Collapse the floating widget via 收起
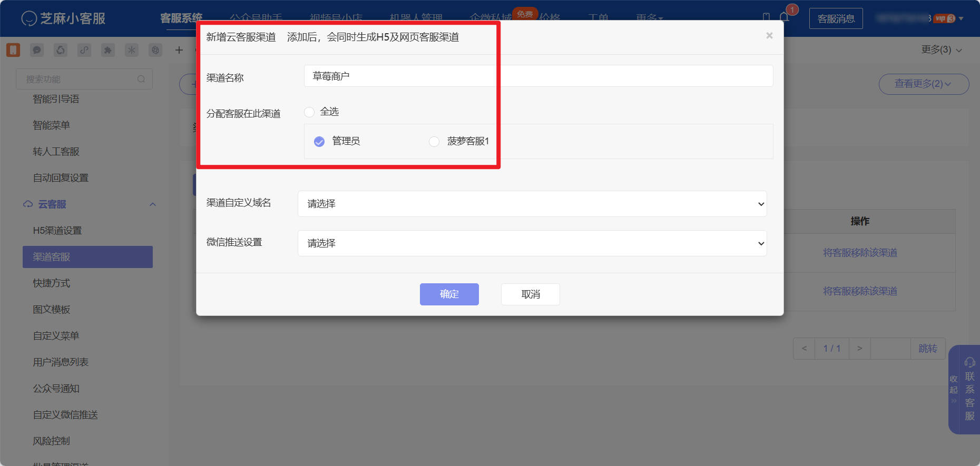Viewport: 980px width, 466px height. [x=954, y=389]
